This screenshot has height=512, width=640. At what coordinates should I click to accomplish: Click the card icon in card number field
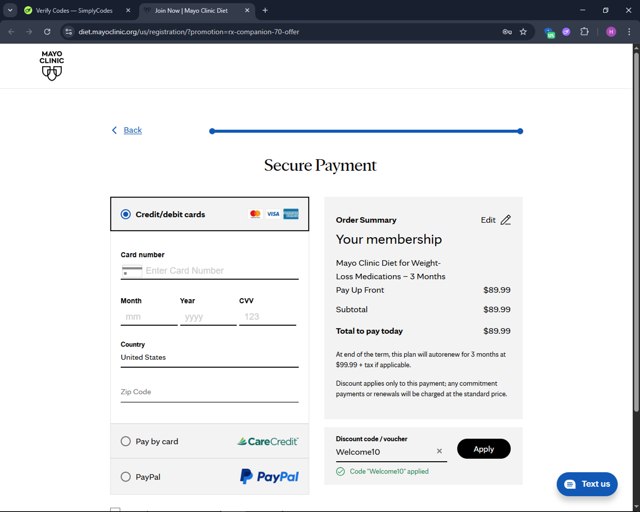(132, 271)
